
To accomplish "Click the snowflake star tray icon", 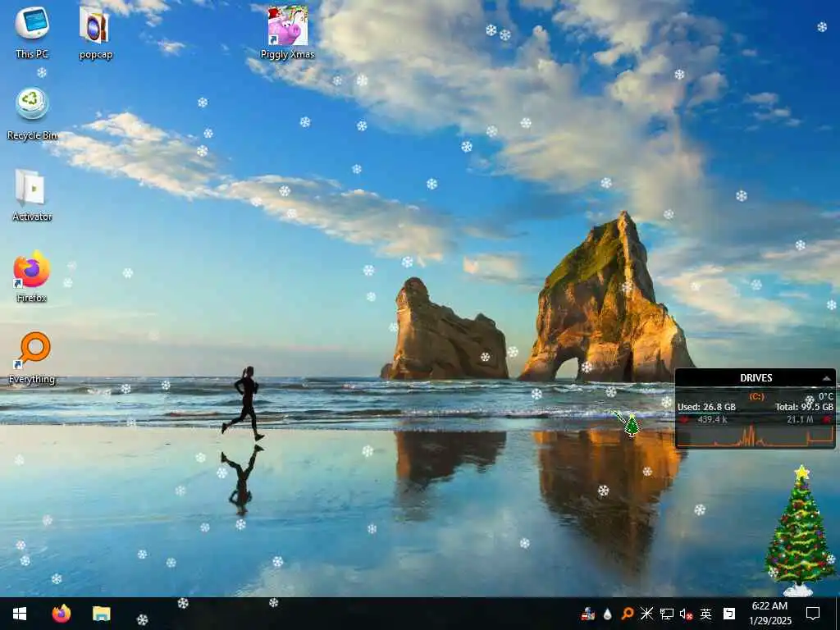I will point(646,614).
